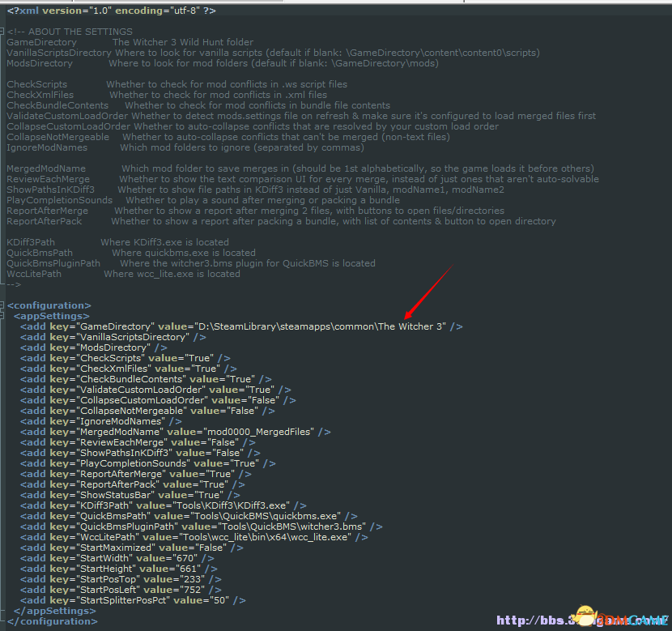Click the key="CollapseCustomLoadOrder" value="False" line
Screen dimensions: 672x631
[158, 400]
